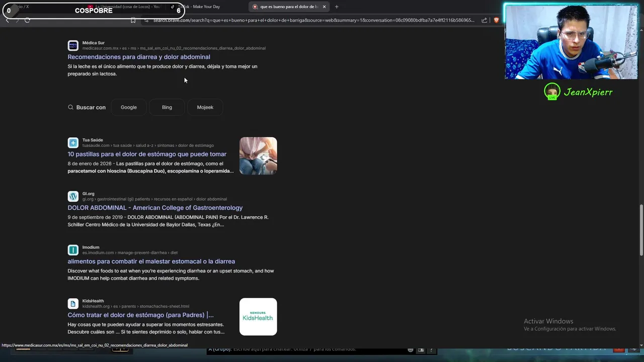Click the address bar URL field

[x=313, y=20]
